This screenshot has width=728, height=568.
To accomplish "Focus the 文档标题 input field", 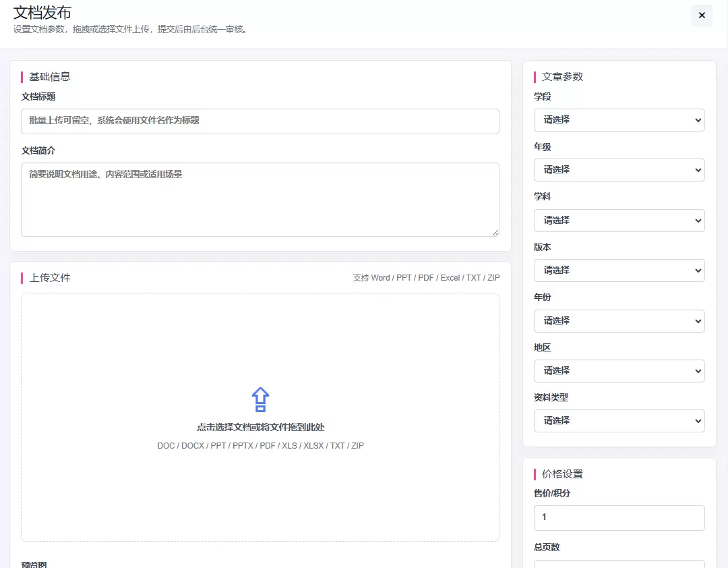I will 260,121.
